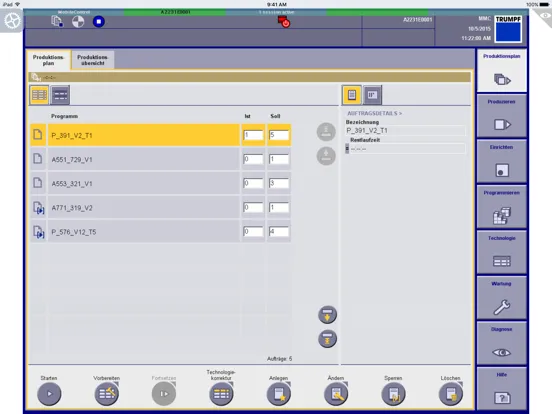Open Technologie in the right sidebar

click(502, 252)
